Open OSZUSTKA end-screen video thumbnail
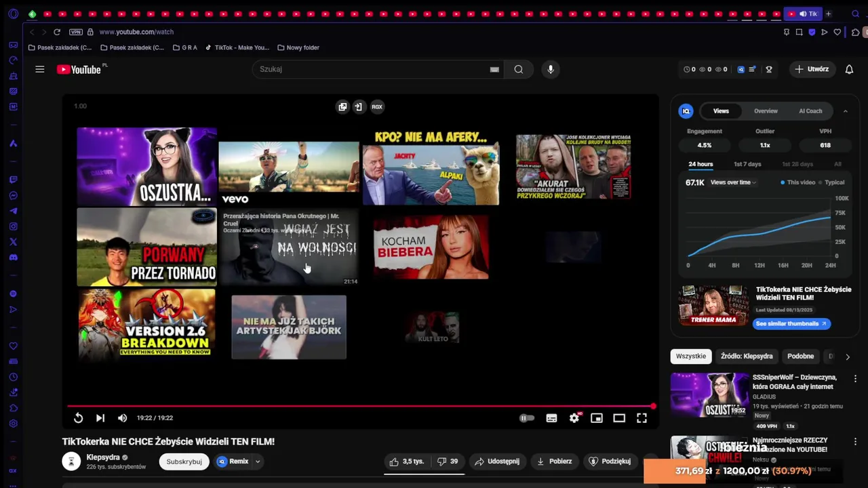The height and width of the screenshot is (488, 868). [x=146, y=166]
